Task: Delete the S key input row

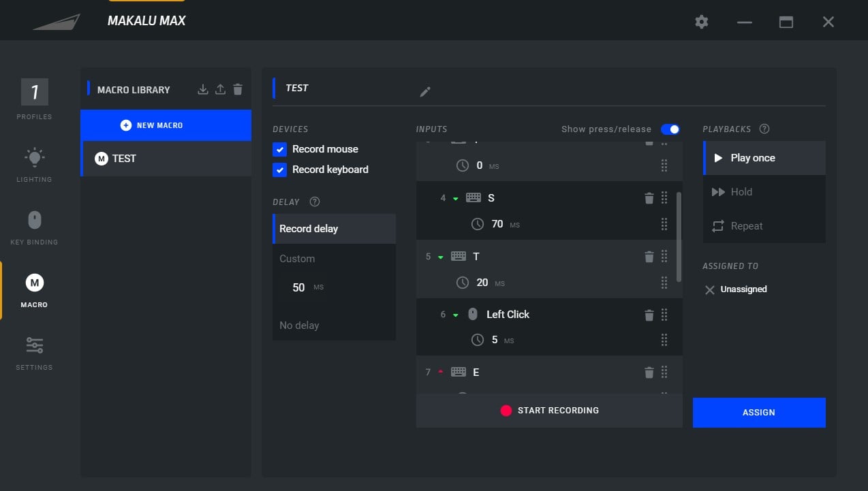Action: tap(649, 198)
